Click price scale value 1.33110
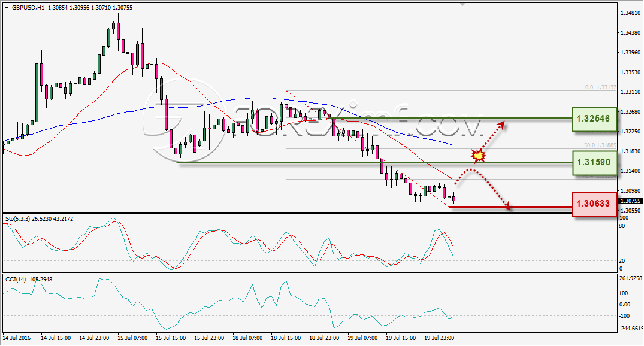Screen dimensions: 644x346 pyautogui.click(x=630, y=92)
